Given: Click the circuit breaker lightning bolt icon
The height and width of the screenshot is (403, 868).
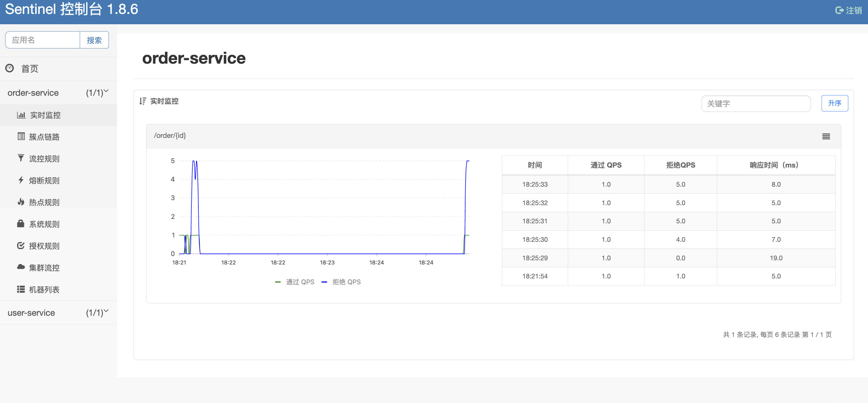Looking at the screenshot, I should (21, 180).
